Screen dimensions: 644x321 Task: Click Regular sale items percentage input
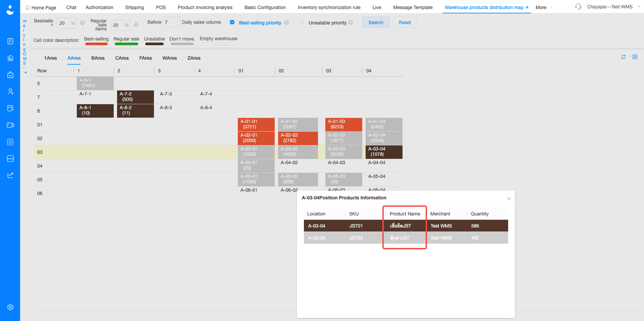120,25
